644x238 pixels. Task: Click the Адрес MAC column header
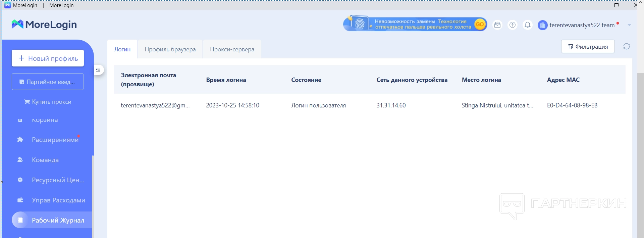(x=563, y=80)
